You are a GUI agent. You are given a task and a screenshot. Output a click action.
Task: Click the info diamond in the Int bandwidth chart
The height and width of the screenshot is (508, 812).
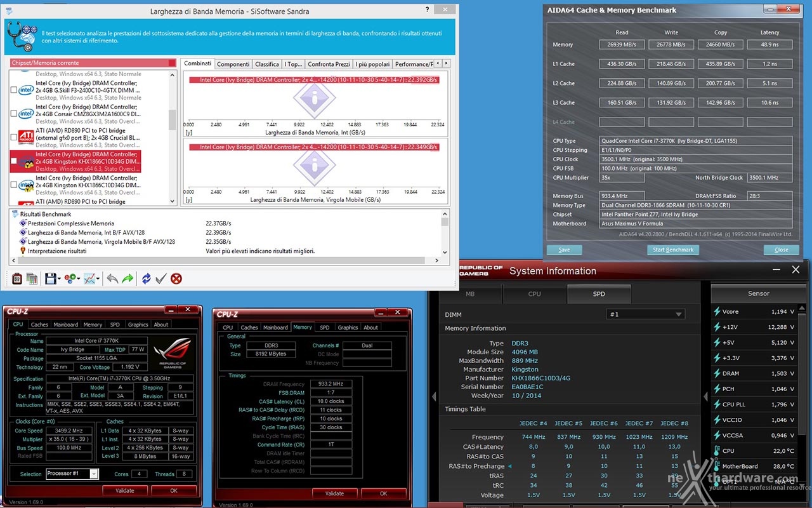pyautogui.click(x=315, y=98)
